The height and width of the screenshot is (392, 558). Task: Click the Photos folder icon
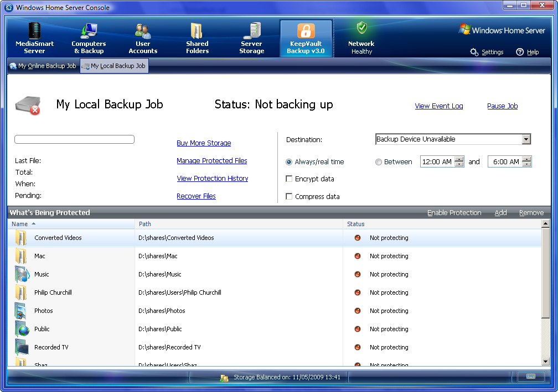click(20, 311)
